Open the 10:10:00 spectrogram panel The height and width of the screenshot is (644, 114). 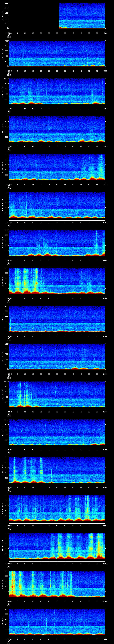point(57,243)
